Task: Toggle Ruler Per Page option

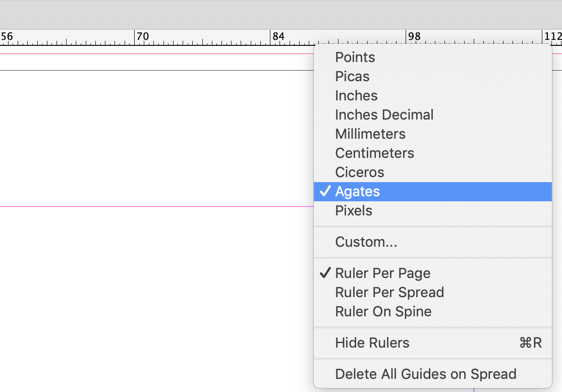Action: [x=382, y=273]
